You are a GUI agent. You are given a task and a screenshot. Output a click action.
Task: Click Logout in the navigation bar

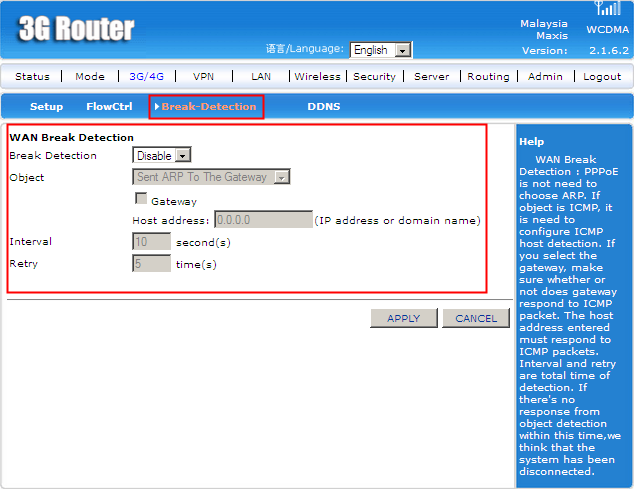click(602, 76)
